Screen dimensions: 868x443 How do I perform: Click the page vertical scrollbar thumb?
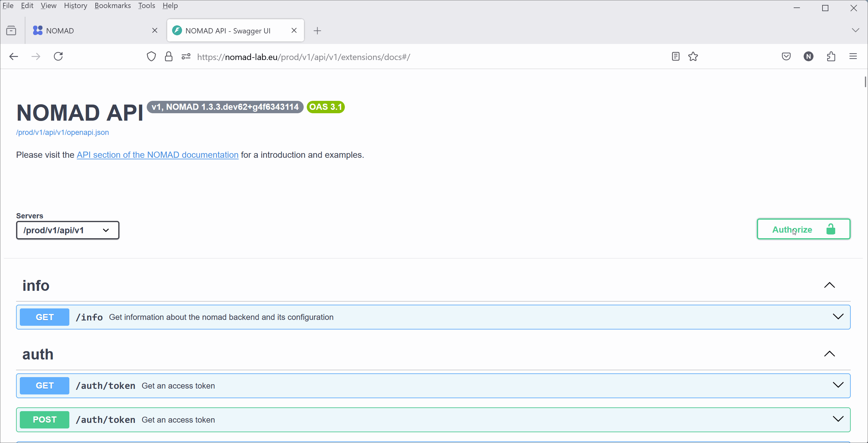(865, 82)
